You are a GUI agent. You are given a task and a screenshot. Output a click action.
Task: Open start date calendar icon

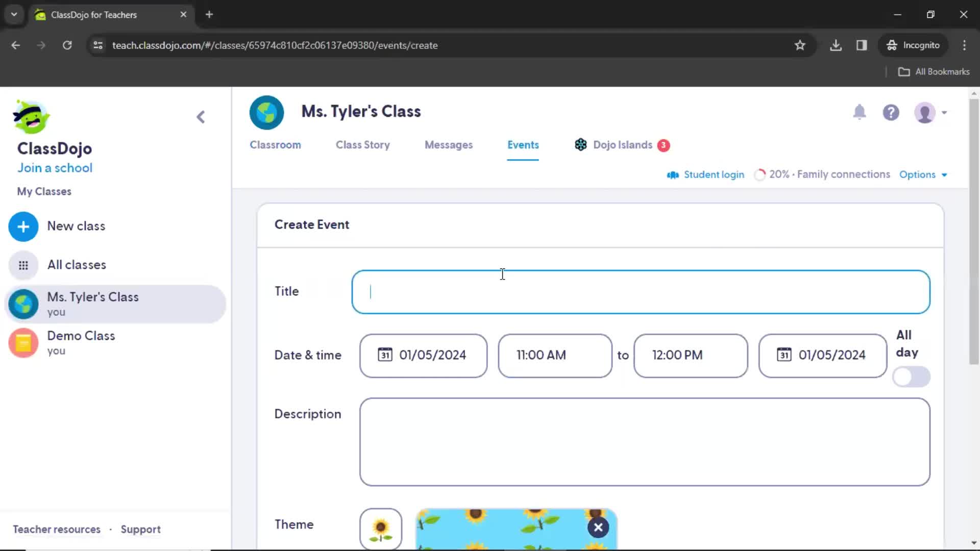(385, 355)
